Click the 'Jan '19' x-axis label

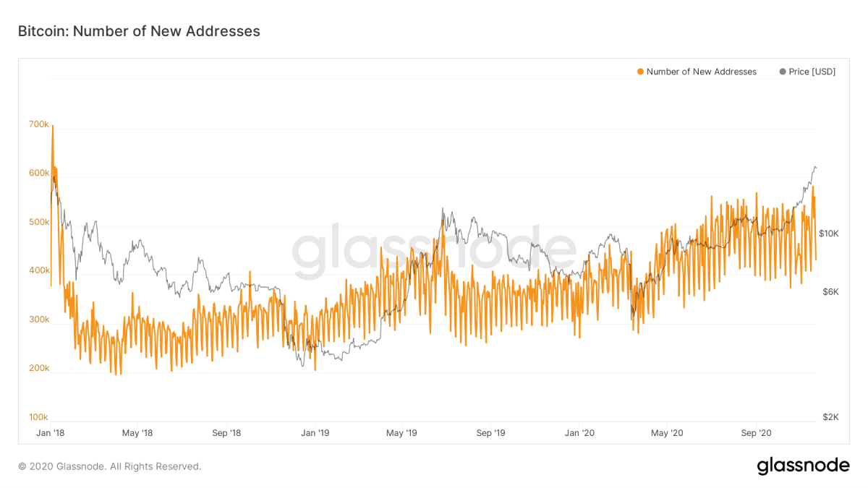pyautogui.click(x=315, y=433)
